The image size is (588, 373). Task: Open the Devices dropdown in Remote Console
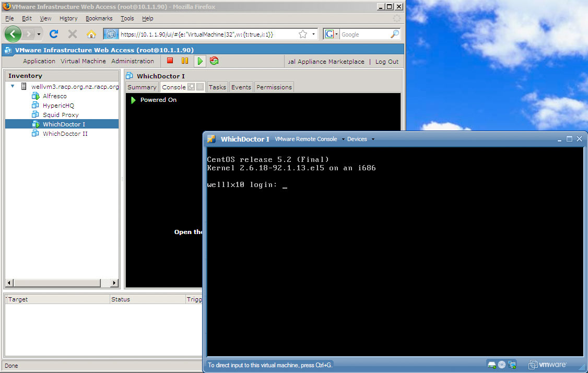pos(360,139)
